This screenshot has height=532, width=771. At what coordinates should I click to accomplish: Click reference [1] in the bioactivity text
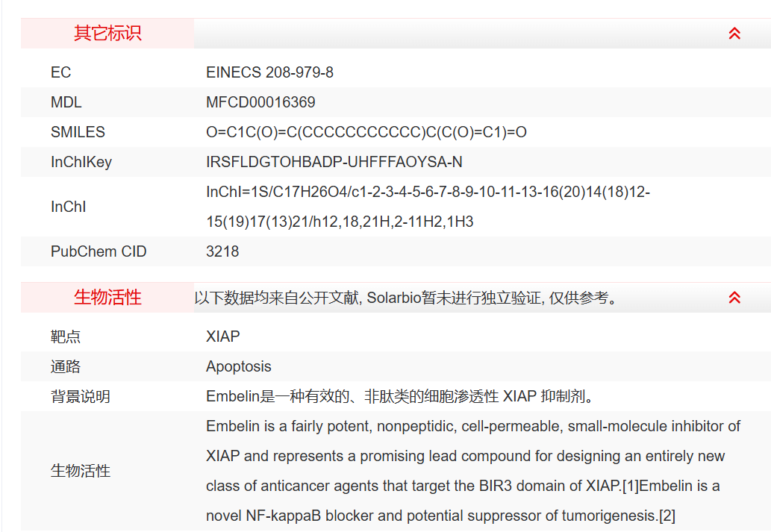631,486
